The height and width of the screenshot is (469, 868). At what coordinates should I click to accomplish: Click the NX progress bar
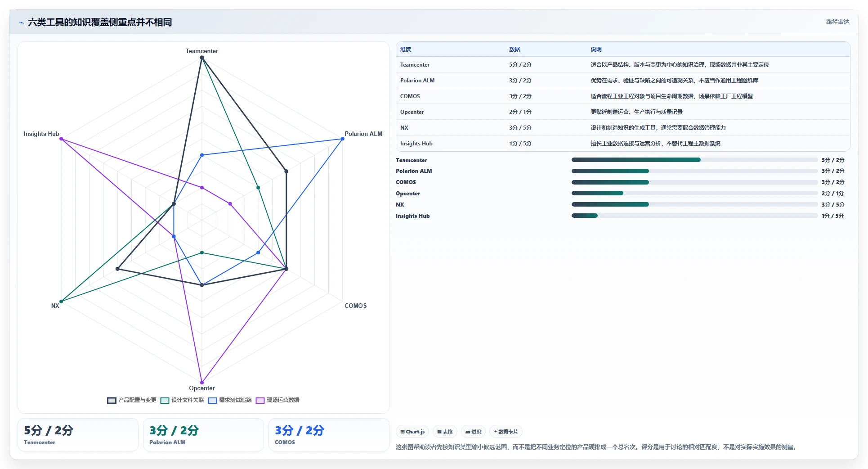point(694,204)
